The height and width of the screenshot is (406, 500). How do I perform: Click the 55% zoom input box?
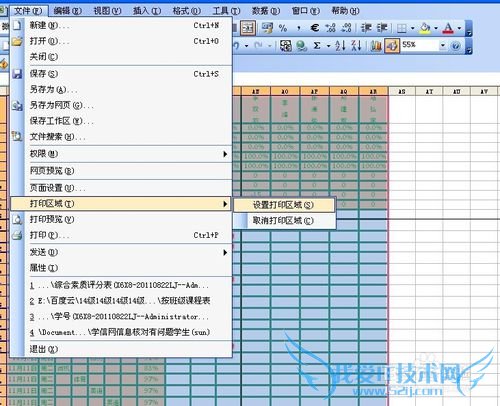click(420, 45)
